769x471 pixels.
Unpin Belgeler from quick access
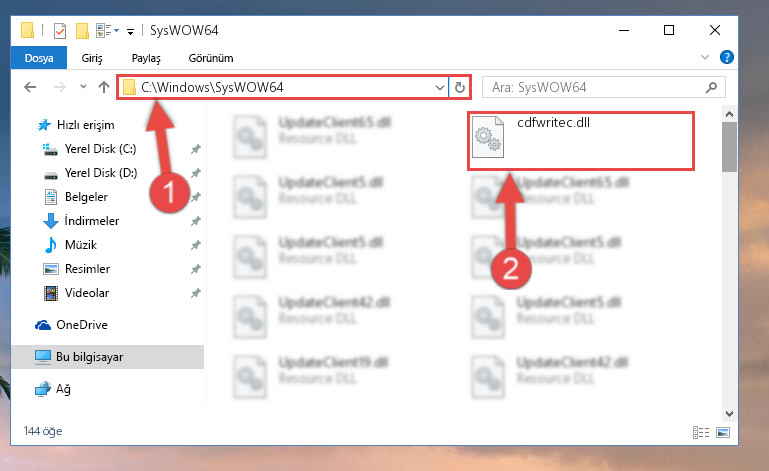pos(195,197)
